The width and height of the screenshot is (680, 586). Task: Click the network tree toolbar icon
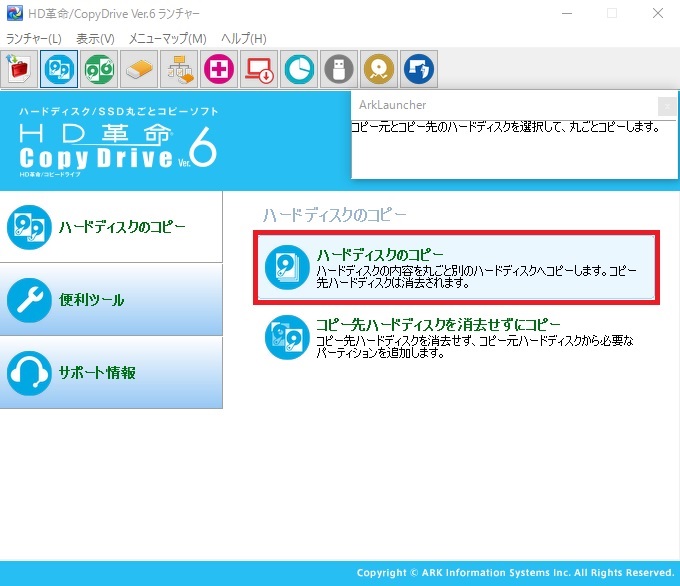(x=179, y=69)
